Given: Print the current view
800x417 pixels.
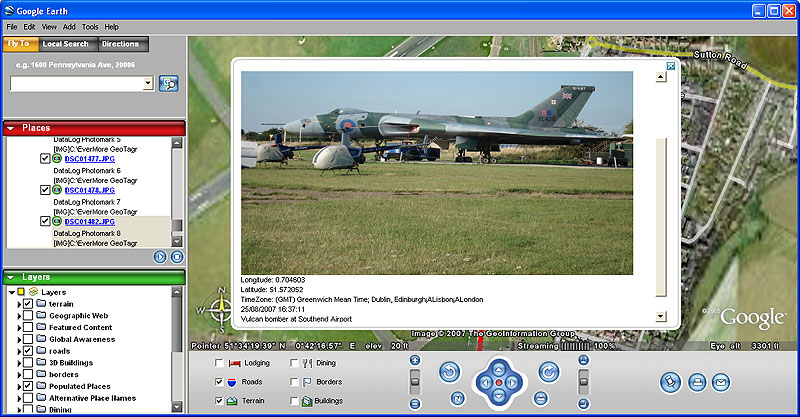Looking at the screenshot, I should 697,382.
